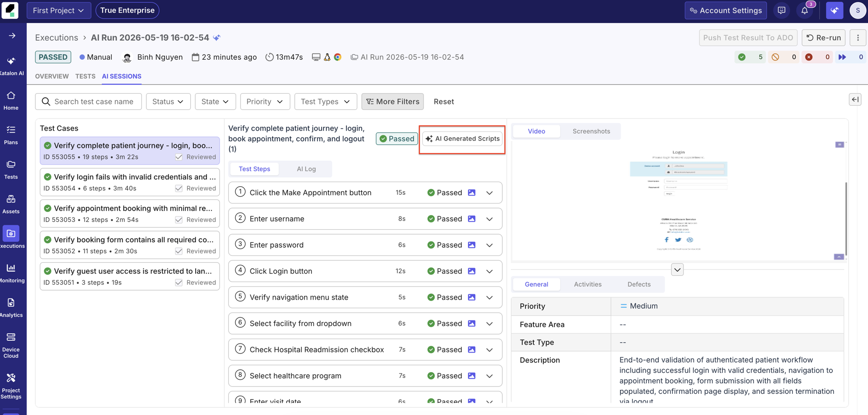
Task: Open Device Cloud section
Action: coord(11,345)
